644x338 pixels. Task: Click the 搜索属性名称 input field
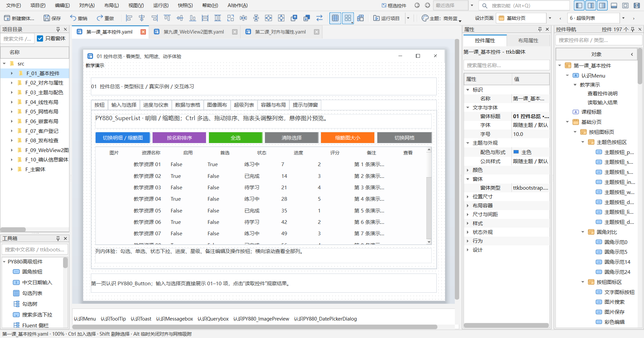[506, 65]
